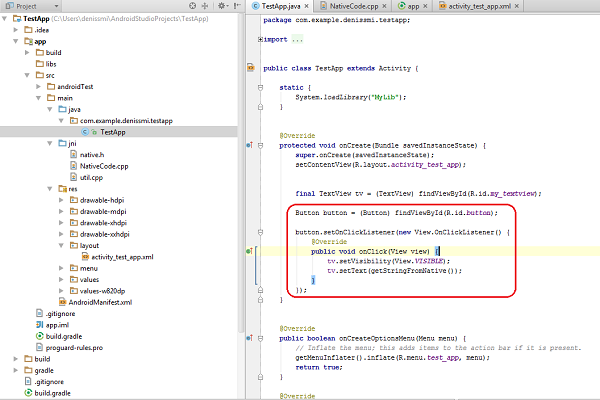This screenshot has height=400, width=600.
Task: Fold the onCreateOptionsMenu method
Action: click(x=261, y=338)
